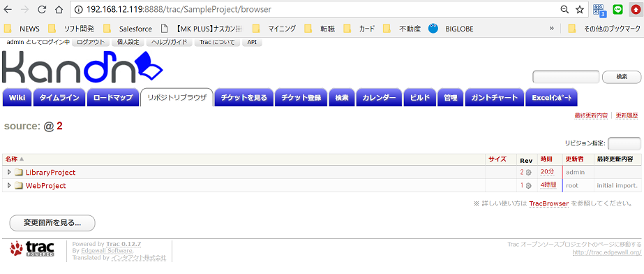Sort by 名称 column header

coord(11,159)
